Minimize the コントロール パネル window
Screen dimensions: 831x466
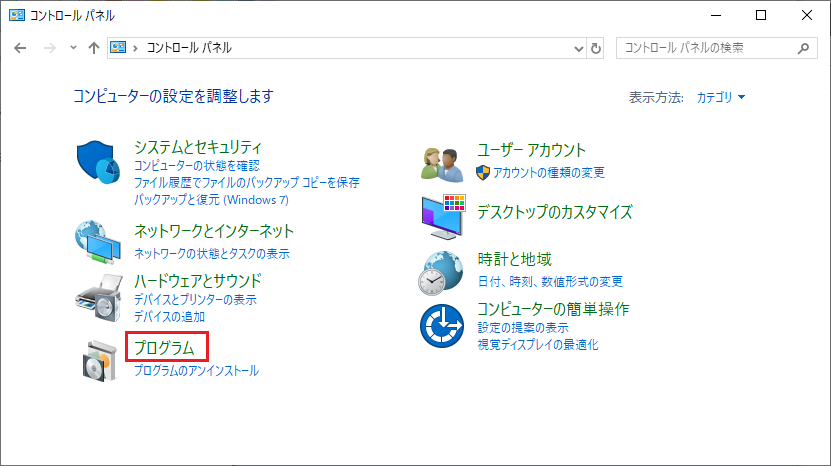716,15
